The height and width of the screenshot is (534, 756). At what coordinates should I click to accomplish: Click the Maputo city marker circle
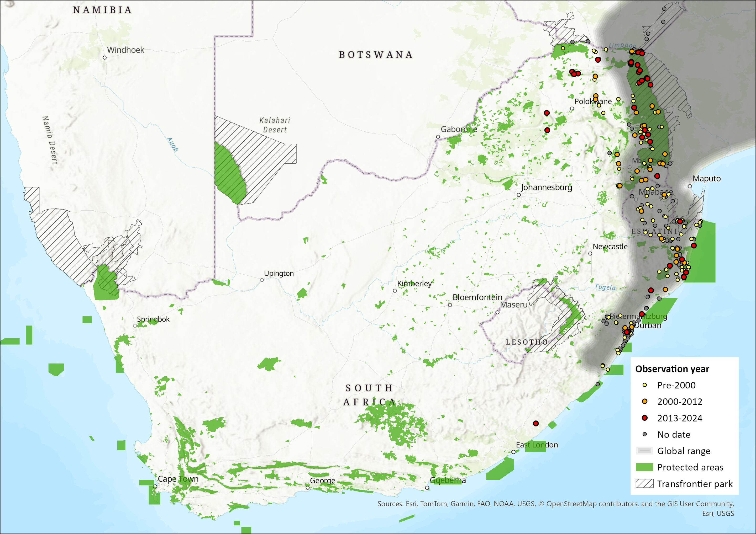point(690,186)
